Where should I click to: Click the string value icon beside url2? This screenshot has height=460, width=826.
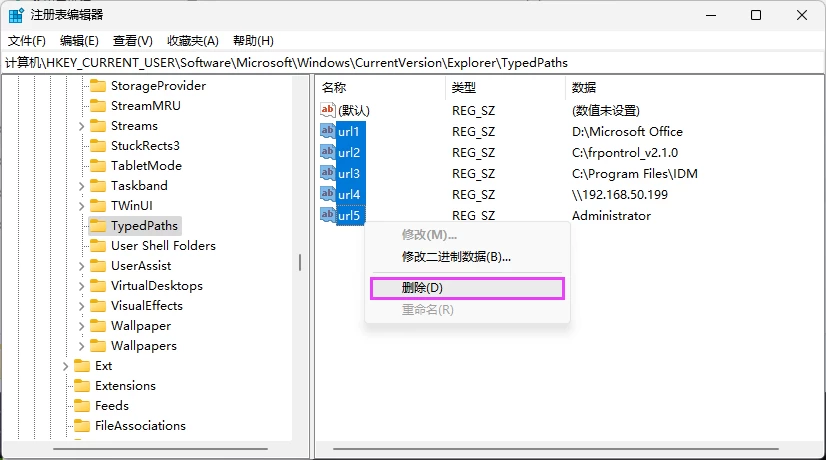[328, 152]
